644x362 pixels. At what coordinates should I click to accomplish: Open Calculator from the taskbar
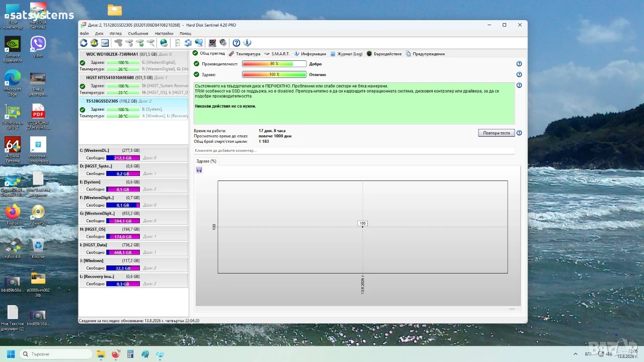point(130,354)
